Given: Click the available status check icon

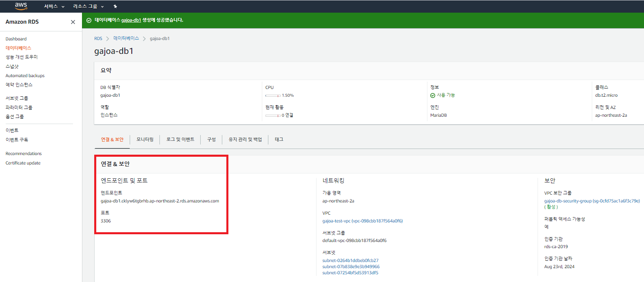Looking at the screenshot, I should click(x=433, y=95).
